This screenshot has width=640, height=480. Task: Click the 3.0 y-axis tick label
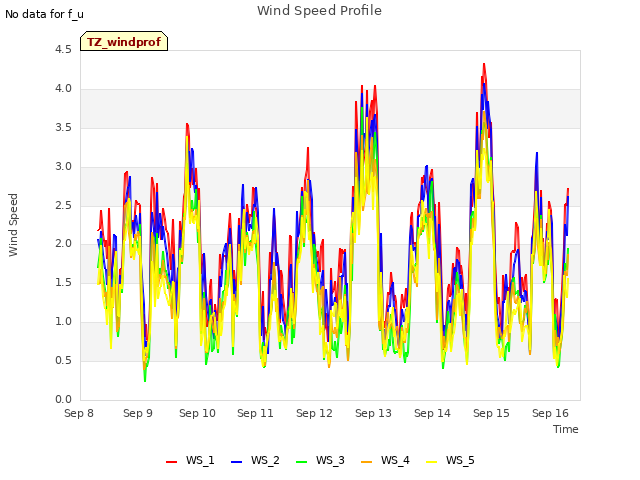tap(63, 167)
